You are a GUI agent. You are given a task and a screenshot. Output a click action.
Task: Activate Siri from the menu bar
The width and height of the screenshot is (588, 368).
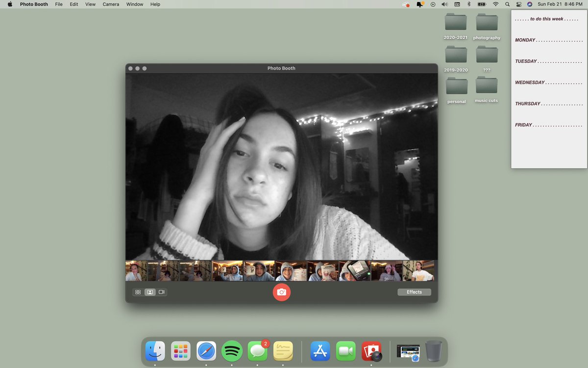pyautogui.click(x=530, y=4)
